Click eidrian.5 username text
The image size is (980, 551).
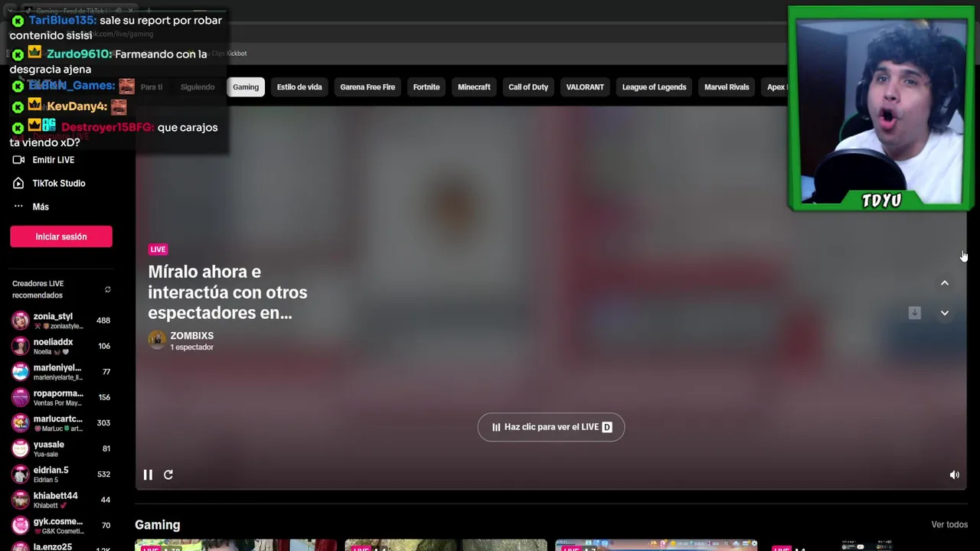(51, 470)
